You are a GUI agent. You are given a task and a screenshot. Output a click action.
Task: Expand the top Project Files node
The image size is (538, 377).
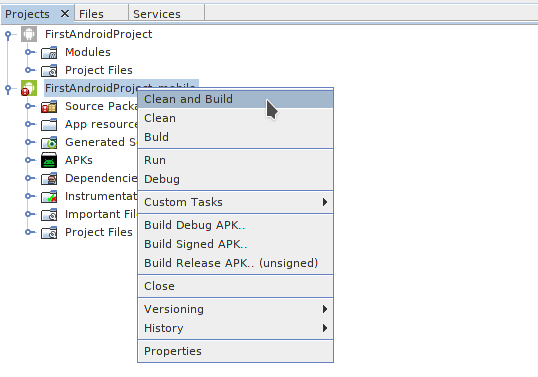[28, 70]
